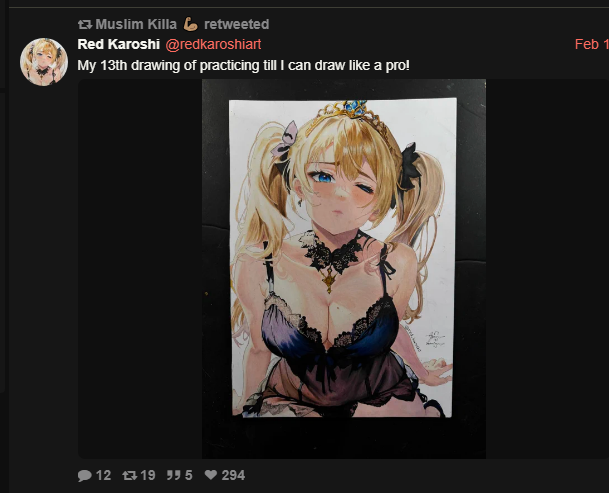Open Muslim Killa's profile link
The image size is (609, 493).
[136, 24]
